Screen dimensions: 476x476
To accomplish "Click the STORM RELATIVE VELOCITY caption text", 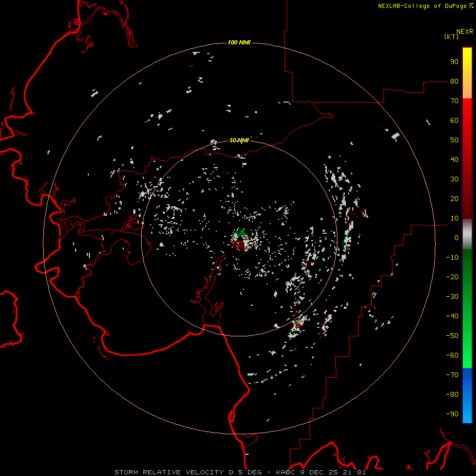I will pos(170,472).
